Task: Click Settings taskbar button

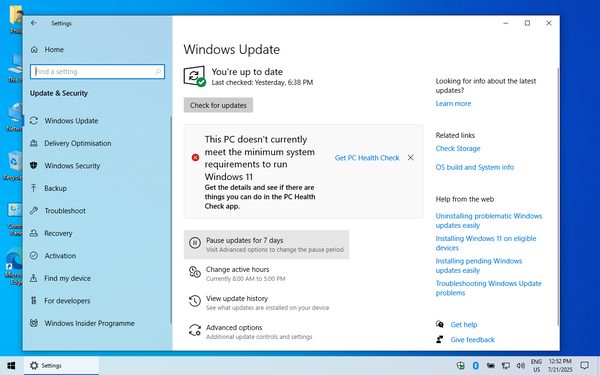Action: click(61, 366)
